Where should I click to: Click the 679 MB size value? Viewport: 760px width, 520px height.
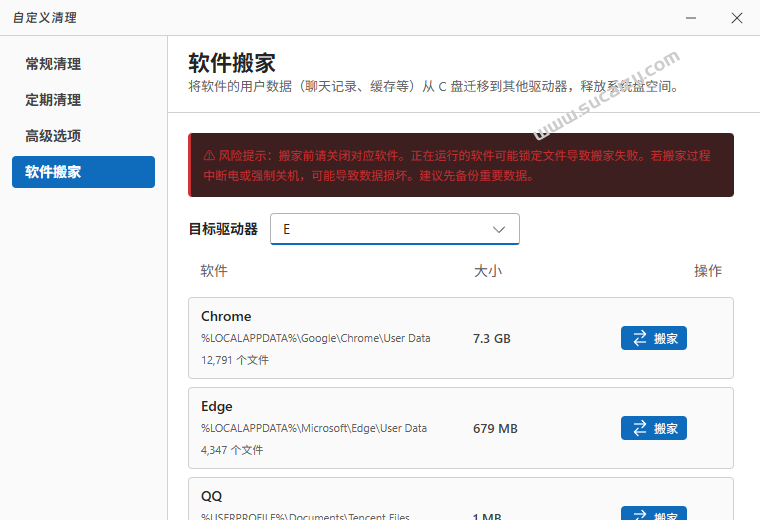(x=495, y=429)
